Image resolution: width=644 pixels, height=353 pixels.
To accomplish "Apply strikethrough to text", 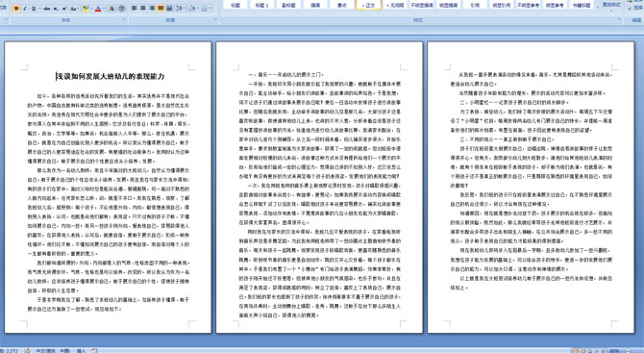I will tap(47, 9).
